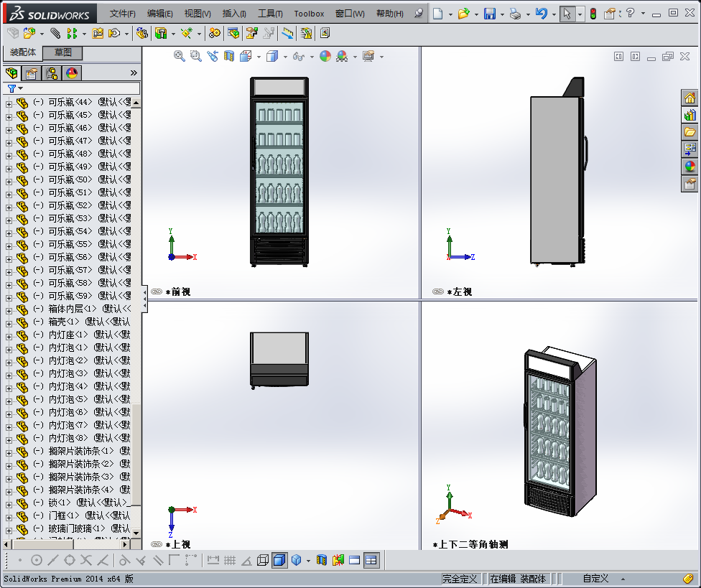Click the Wireframe display style icon

[x=263, y=560]
